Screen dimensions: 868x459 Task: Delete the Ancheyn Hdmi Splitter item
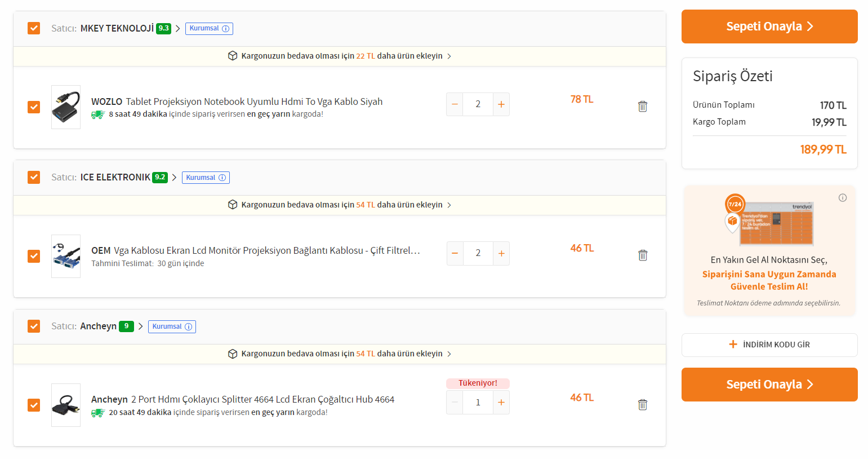point(643,404)
